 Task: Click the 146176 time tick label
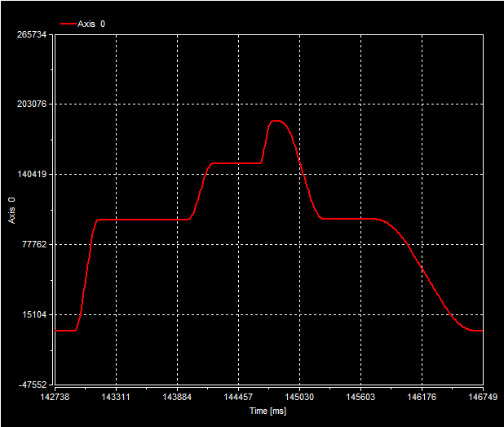[x=421, y=397]
